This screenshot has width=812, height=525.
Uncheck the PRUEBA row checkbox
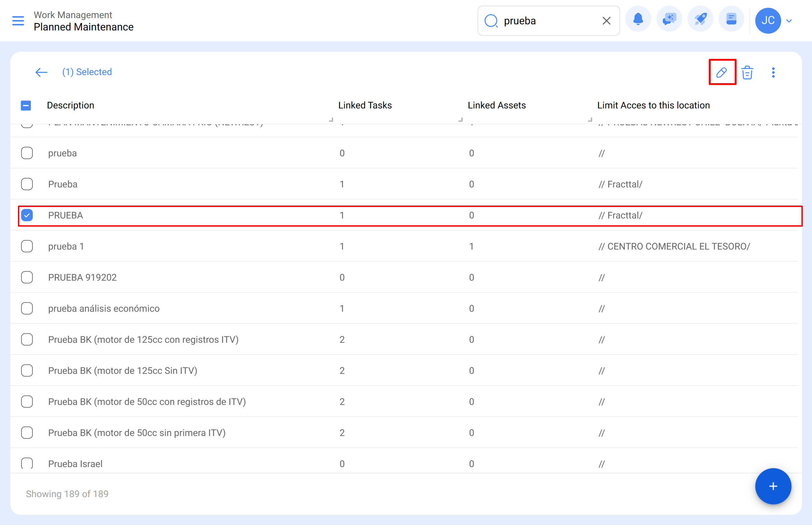coord(27,215)
